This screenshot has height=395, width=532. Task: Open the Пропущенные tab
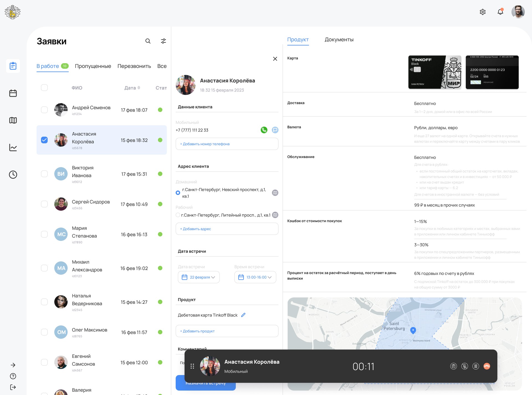pyautogui.click(x=93, y=66)
